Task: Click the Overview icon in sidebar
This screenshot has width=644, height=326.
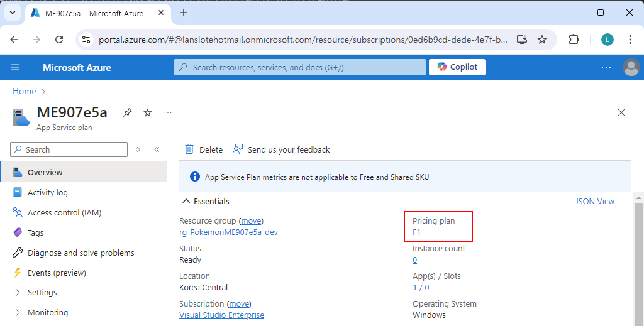Action: [17, 172]
